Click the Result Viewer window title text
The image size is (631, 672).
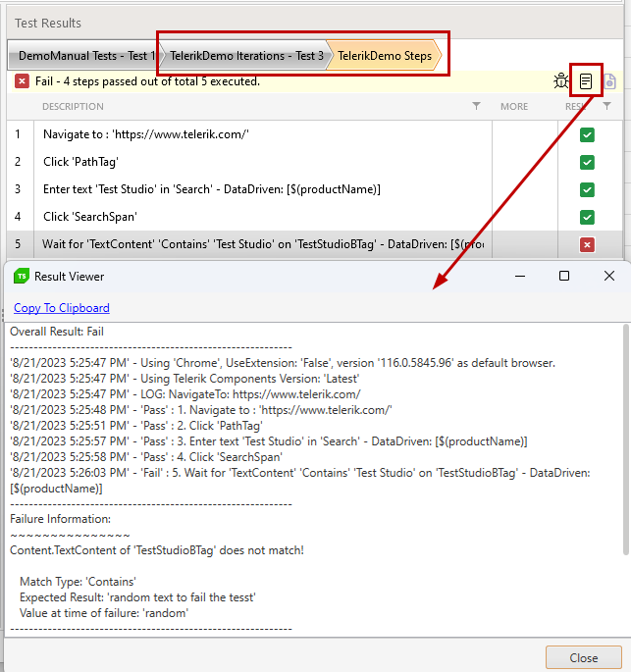pyautogui.click(x=69, y=277)
